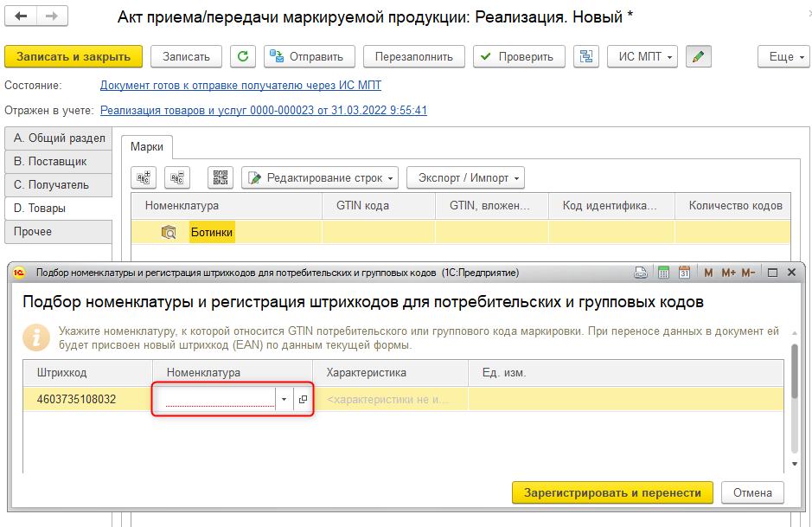The image size is (812, 527).
Task: Open the calculator icon in dialog title
Action: (663, 273)
